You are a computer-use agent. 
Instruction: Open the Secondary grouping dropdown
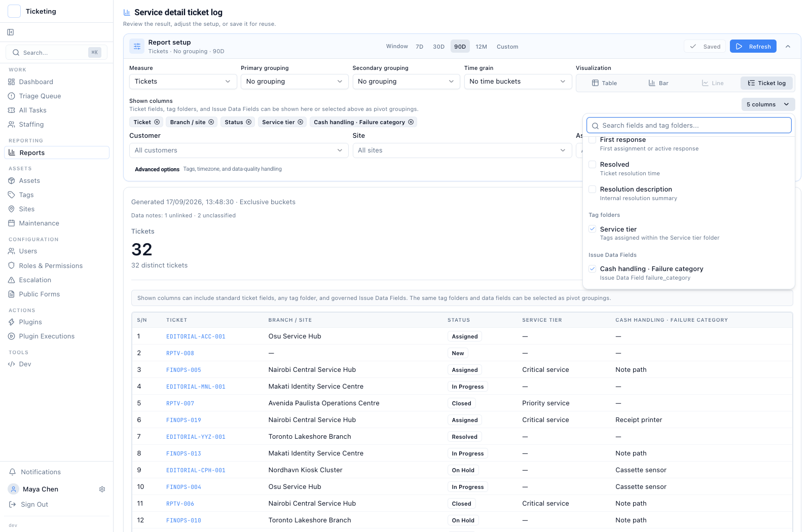click(406, 82)
